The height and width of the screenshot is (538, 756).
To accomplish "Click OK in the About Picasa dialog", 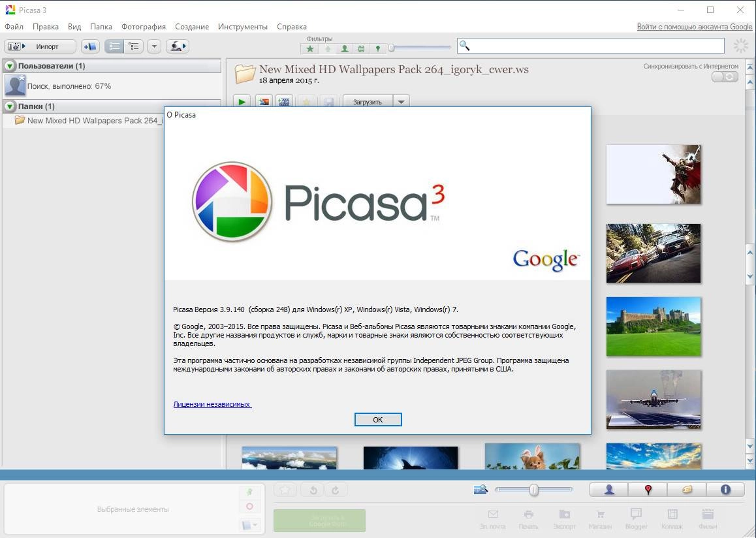I will pyautogui.click(x=378, y=419).
